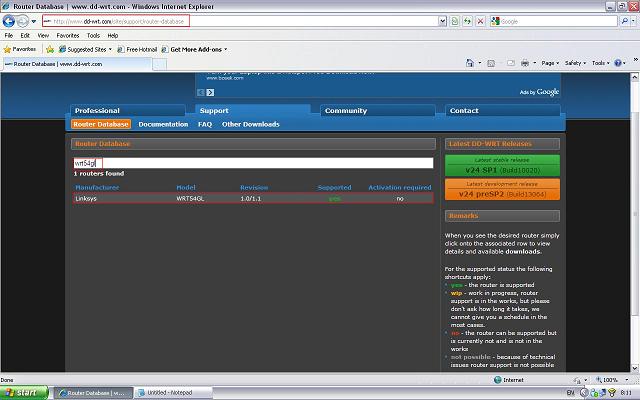Open the recent pages dropdown arrow
Image resolution: width=640 pixels, height=400 pixels.
(34, 21)
